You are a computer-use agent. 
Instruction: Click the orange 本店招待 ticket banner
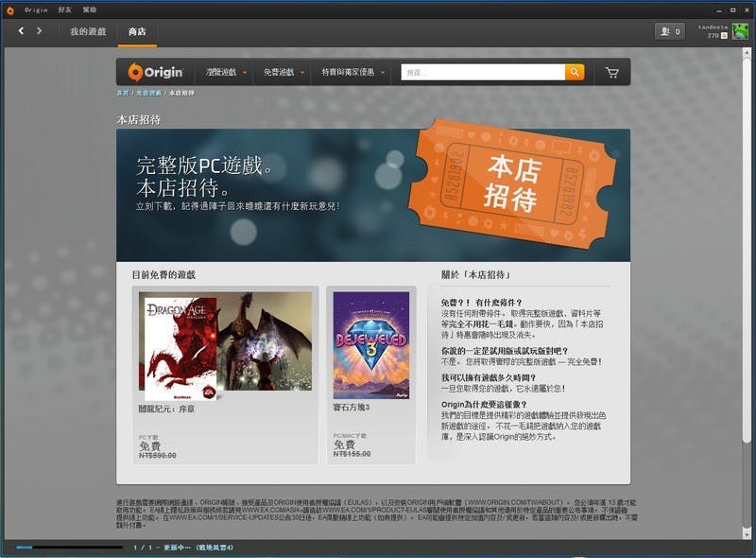coord(512,183)
